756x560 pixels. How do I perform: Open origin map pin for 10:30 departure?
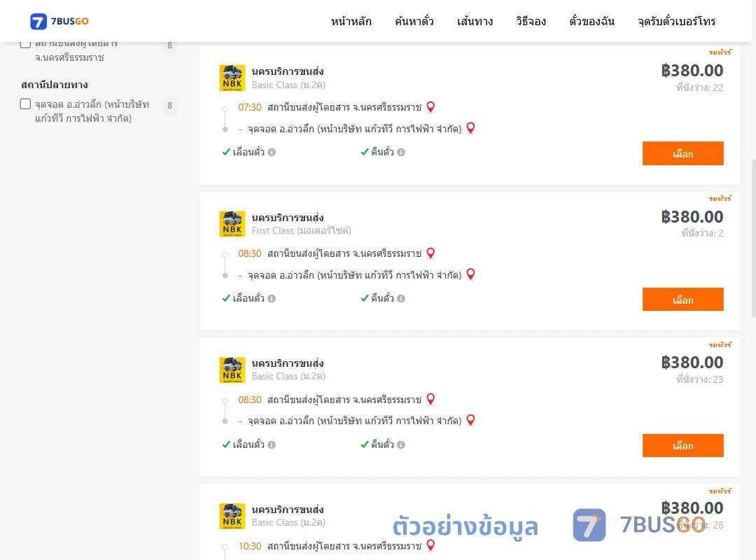tap(430, 545)
